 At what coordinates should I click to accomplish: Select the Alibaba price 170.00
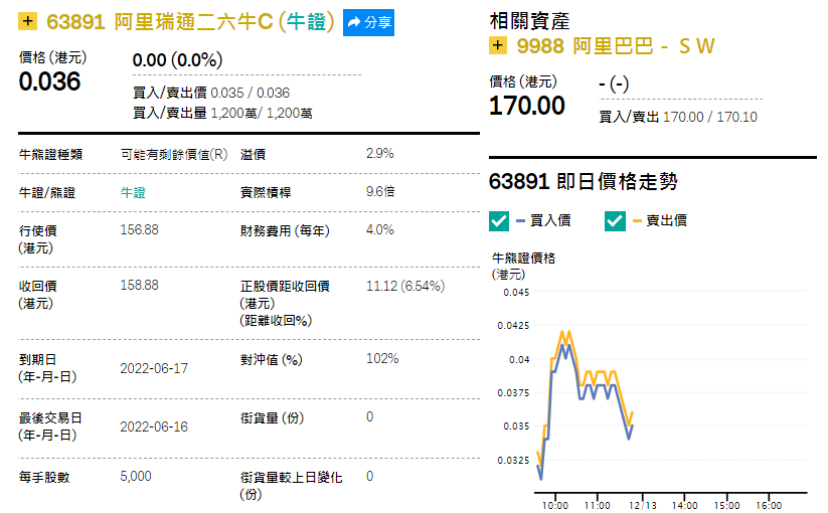pos(527,105)
